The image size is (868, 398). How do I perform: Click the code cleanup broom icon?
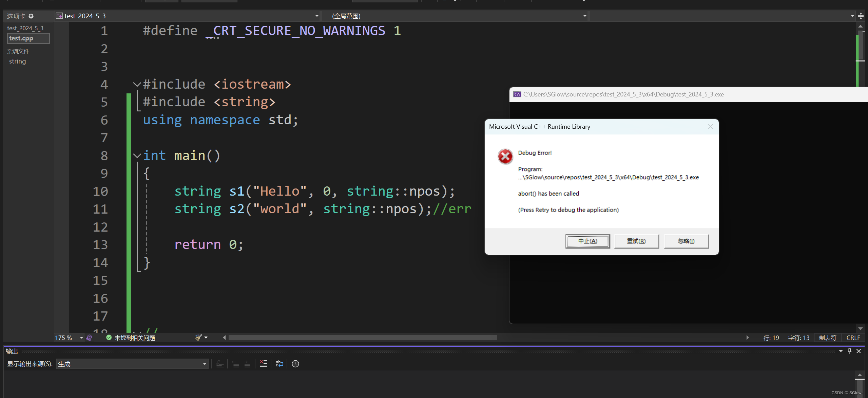click(x=198, y=338)
